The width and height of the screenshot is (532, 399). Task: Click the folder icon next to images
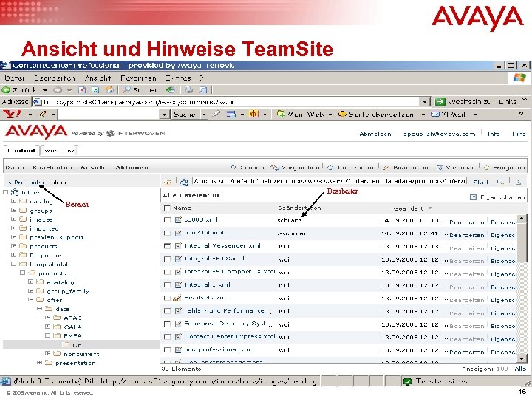point(23,219)
